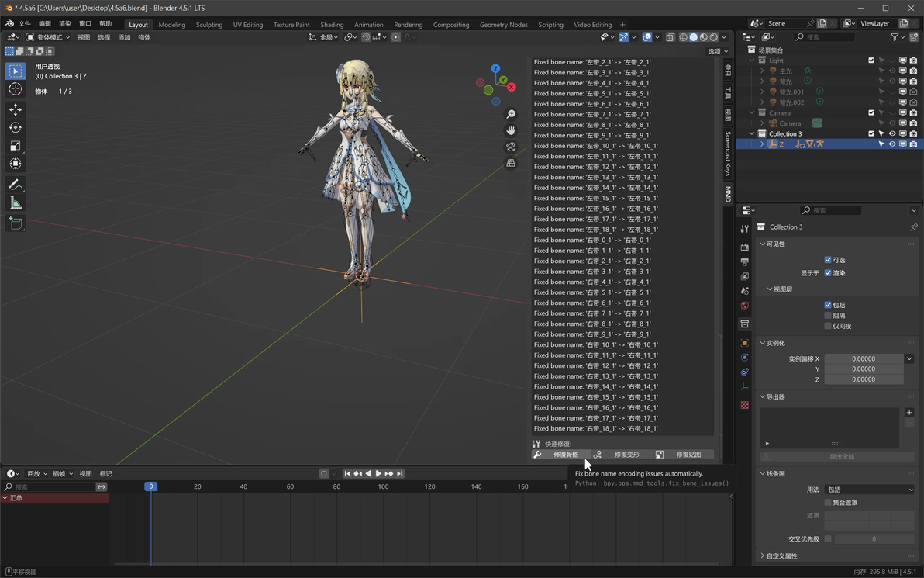Switch to the Modeling workspace tab

coord(171,25)
